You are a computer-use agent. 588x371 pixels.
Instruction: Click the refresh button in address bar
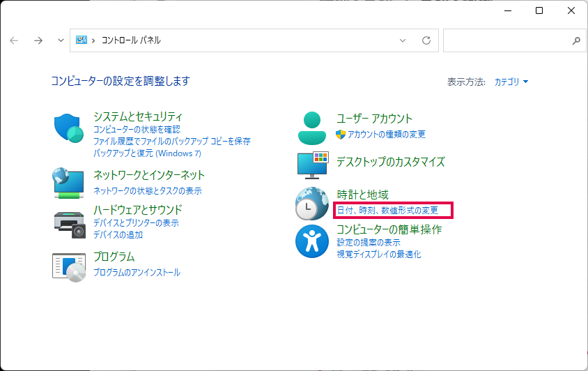click(x=426, y=40)
